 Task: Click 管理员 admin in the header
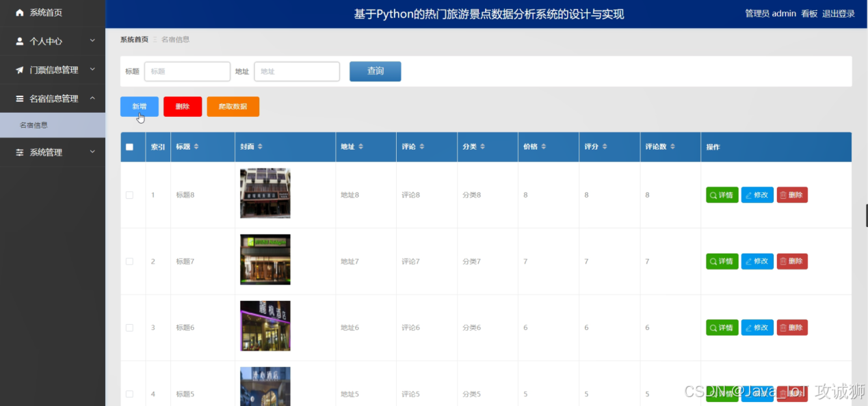click(x=770, y=14)
